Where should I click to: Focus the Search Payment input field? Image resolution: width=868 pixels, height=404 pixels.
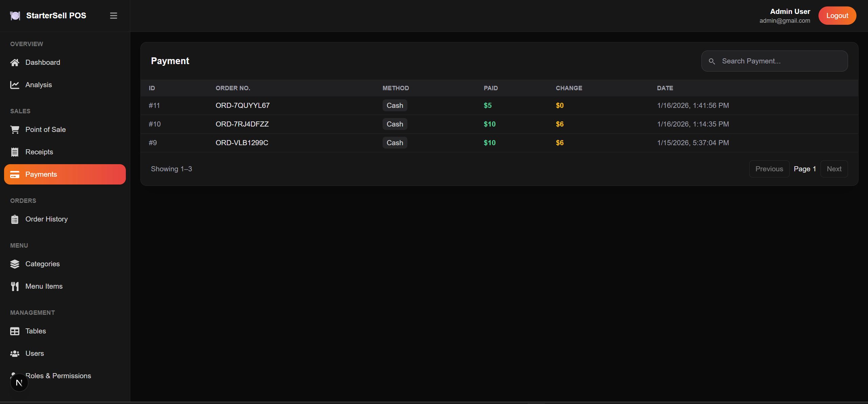(x=780, y=61)
